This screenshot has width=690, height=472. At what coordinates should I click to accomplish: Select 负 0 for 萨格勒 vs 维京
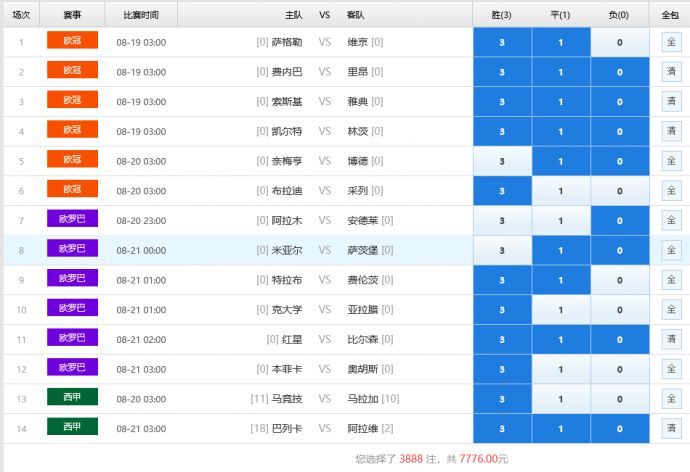[x=620, y=42]
